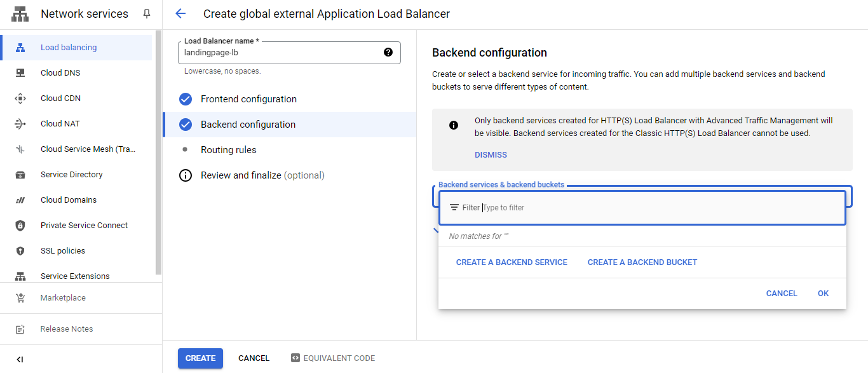Click the help icon in Load Balancer name field
Viewport: 868px width, 373px height.
click(x=388, y=52)
